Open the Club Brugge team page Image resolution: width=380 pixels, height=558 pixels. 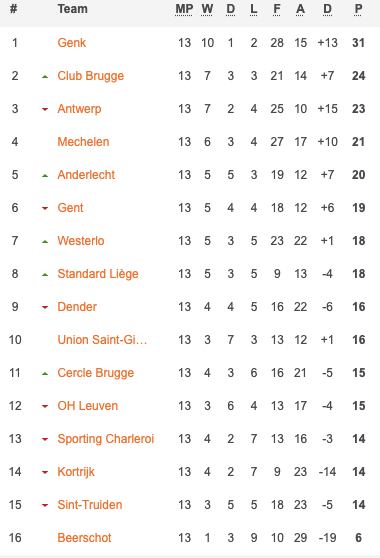coord(91,76)
